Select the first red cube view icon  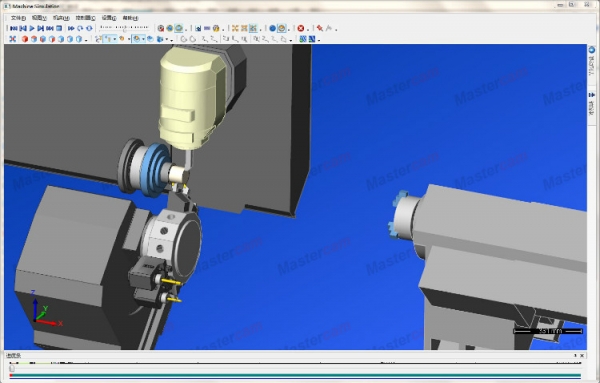pos(25,39)
